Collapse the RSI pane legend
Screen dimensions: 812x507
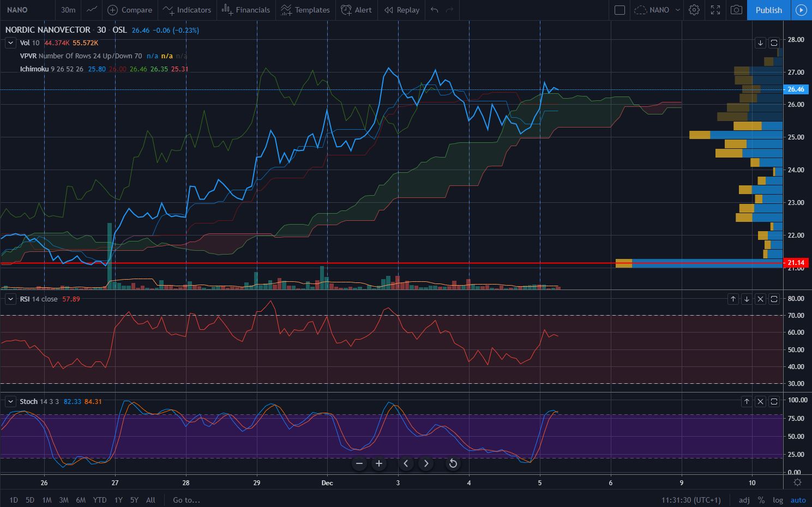[10, 299]
